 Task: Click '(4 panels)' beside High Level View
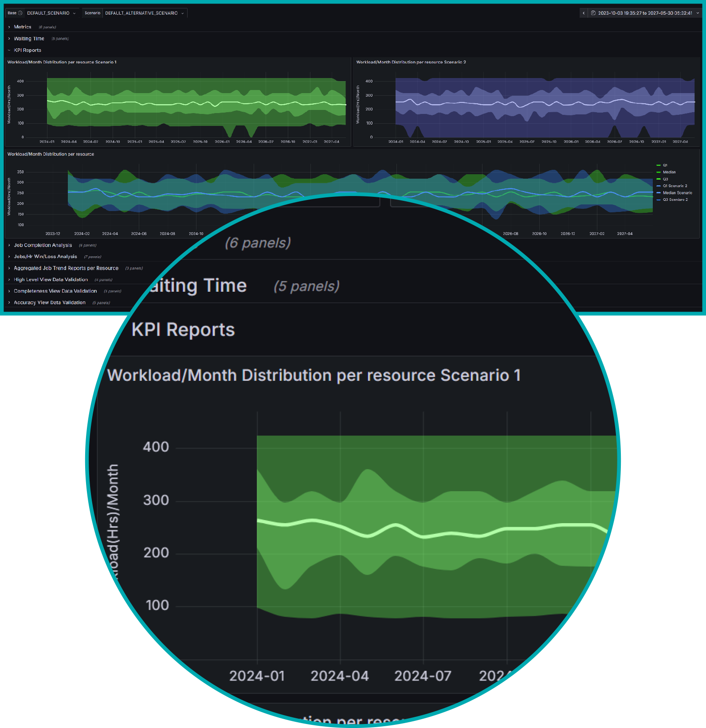click(x=103, y=280)
